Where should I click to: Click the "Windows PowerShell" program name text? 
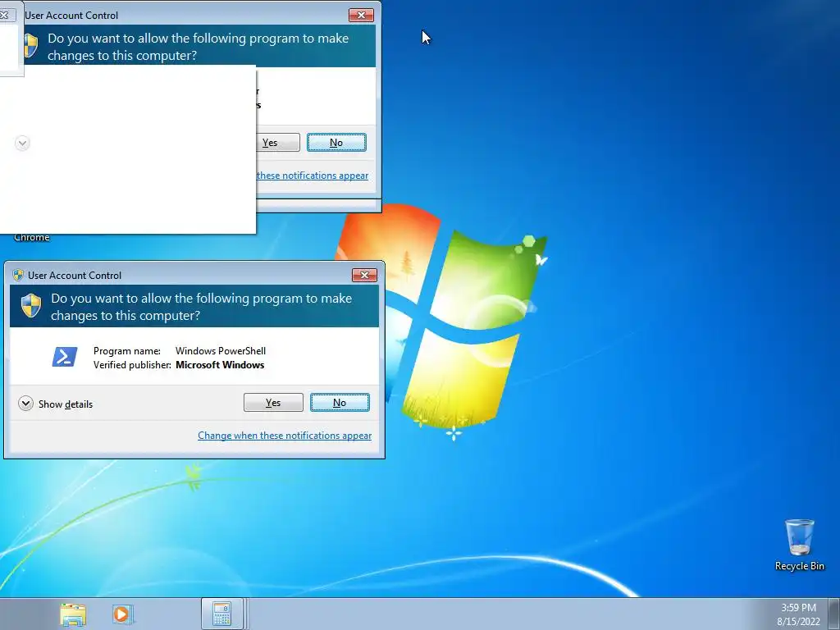[221, 351]
